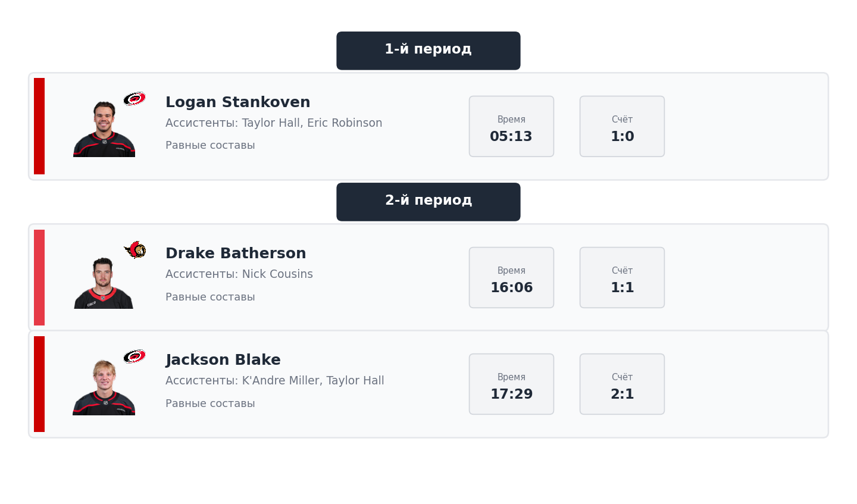Open the Logan Stankoven player name link

[x=238, y=102]
